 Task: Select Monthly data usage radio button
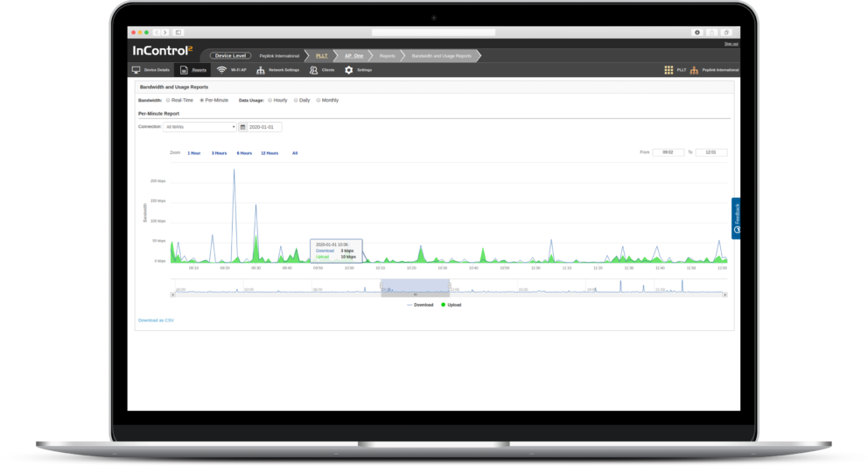coord(318,100)
